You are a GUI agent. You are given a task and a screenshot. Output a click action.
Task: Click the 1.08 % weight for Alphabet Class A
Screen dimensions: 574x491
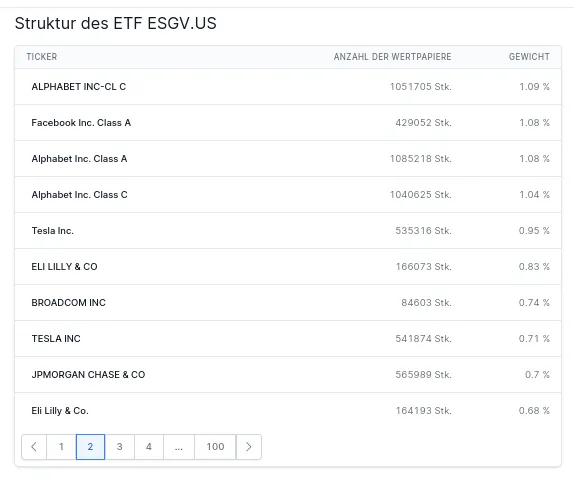coord(534,159)
